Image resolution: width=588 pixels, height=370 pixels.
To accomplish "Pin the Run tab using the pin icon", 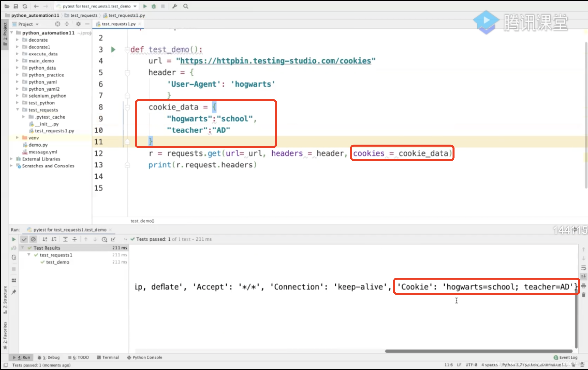I will [x=14, y=292].
